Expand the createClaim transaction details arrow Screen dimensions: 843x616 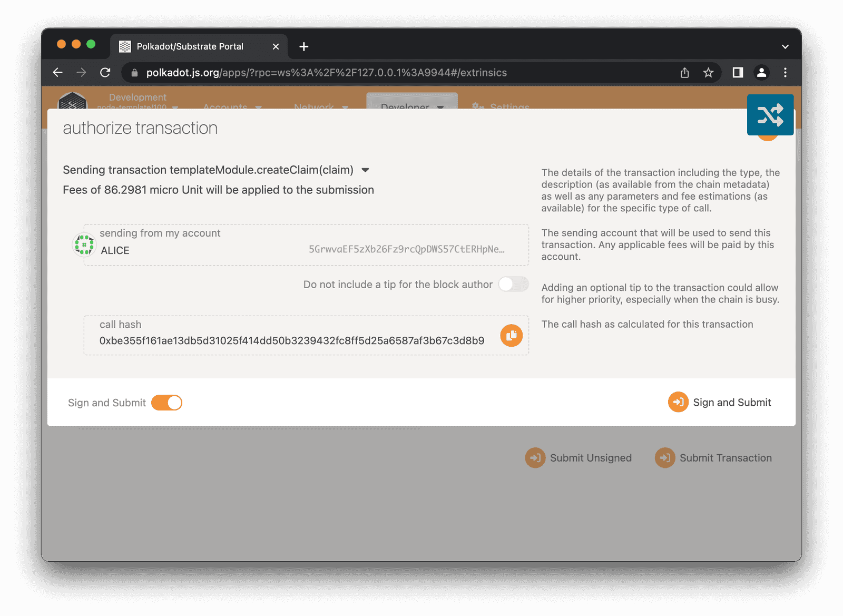(366, 170)
